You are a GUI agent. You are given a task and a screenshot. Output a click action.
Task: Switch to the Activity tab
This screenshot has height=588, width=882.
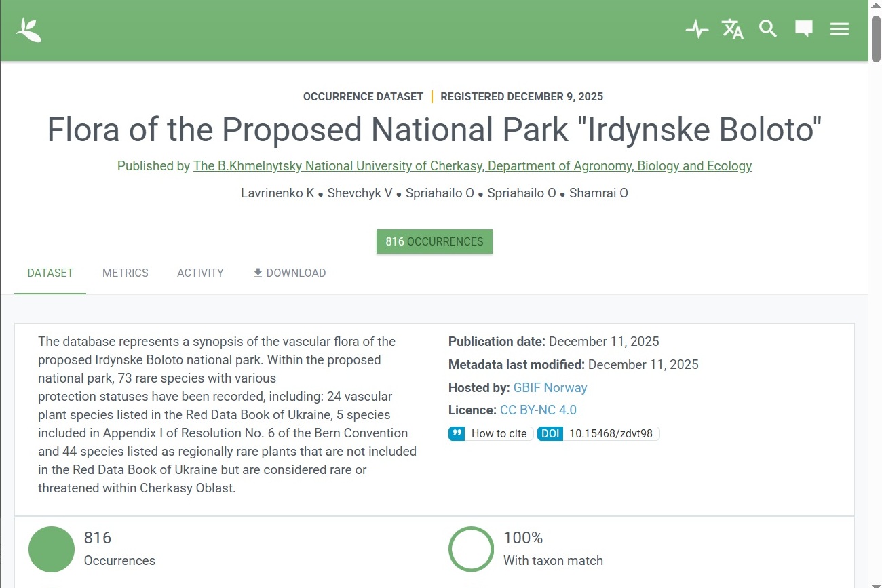200,273
